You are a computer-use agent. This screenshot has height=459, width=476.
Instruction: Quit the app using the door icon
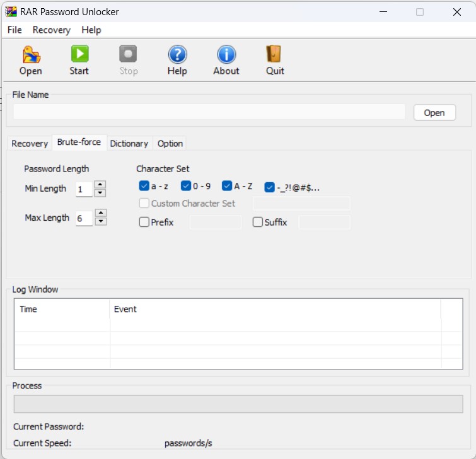pos(274,54)
